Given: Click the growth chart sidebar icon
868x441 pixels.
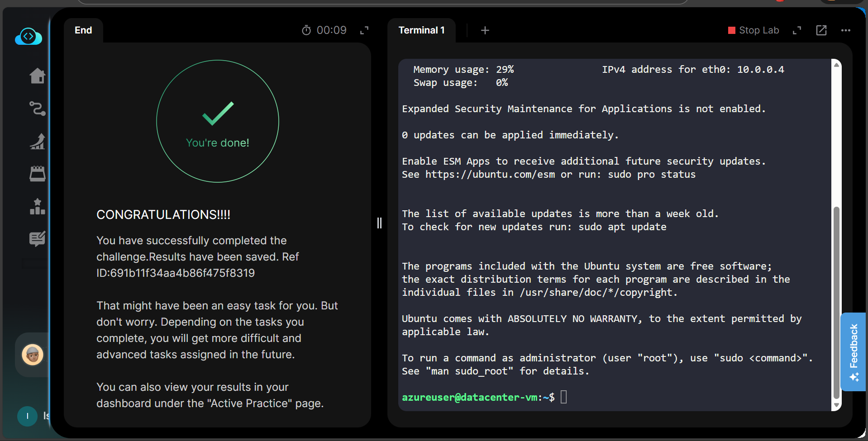Looking at the screenshot, I should [37, 141].
